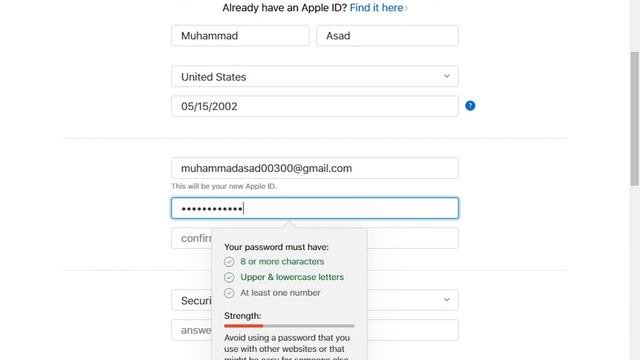Click the last name field containing Asad

coord(387,36)
